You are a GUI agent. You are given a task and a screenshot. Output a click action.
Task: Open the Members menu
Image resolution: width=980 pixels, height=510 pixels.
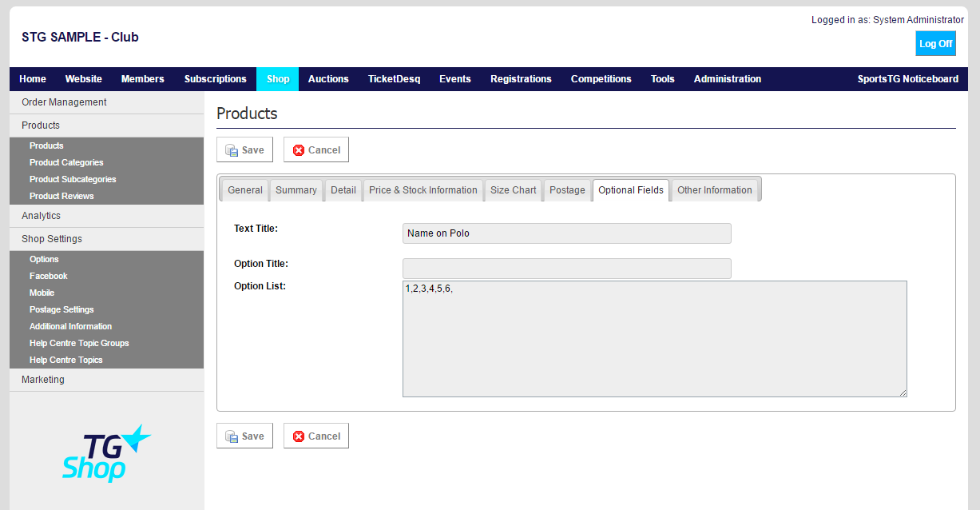coord(143,79)
